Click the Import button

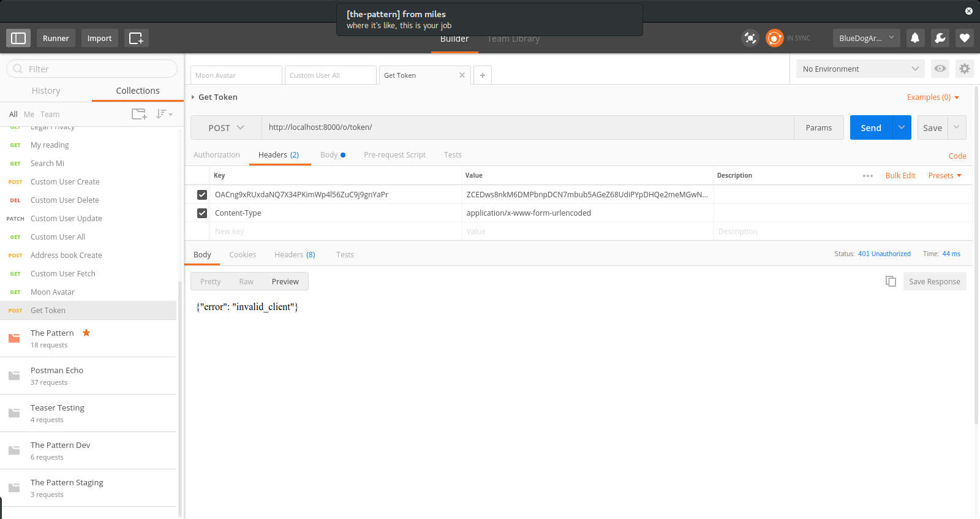tap(99, 38)
